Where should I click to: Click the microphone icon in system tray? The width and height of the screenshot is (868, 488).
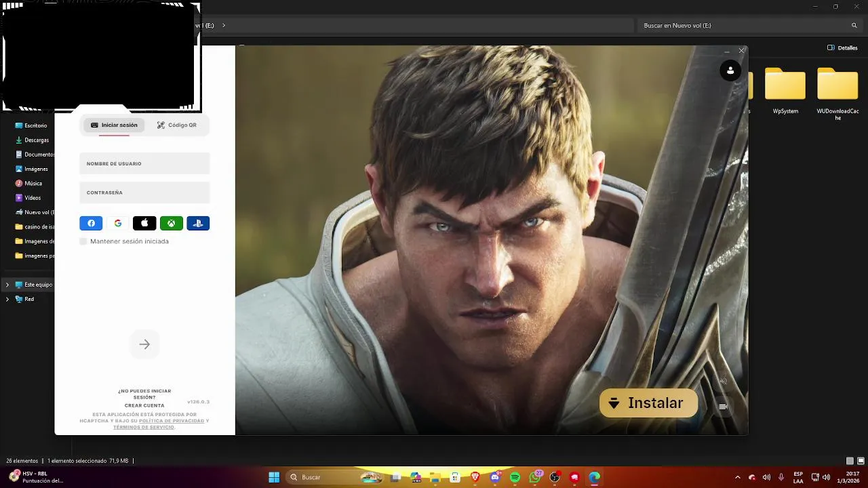[x=781, y=477]
